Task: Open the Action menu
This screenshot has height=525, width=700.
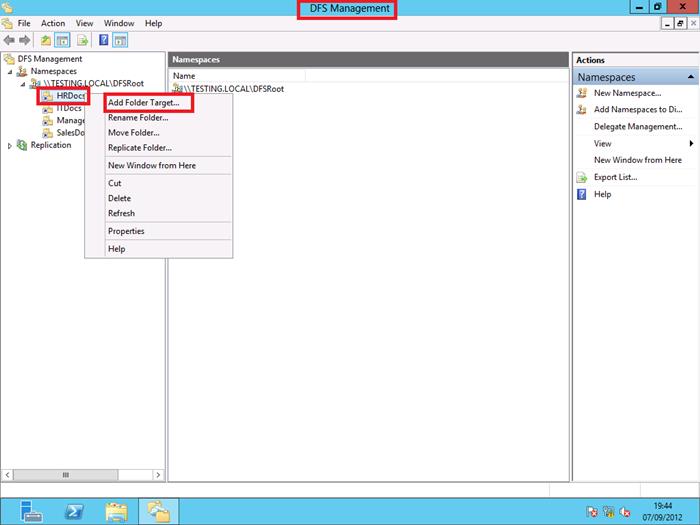Action: (x=53, y=23)
